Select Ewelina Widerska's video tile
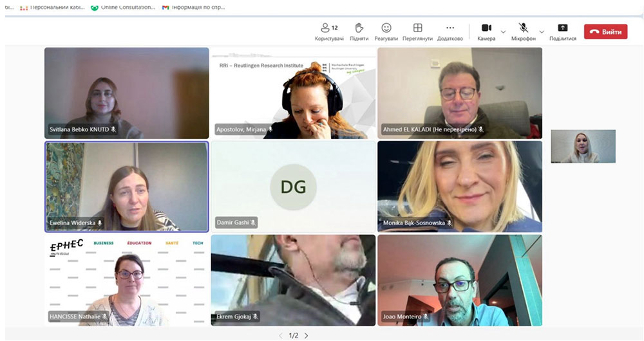This screenshot has height=341, width=644. 126,187
